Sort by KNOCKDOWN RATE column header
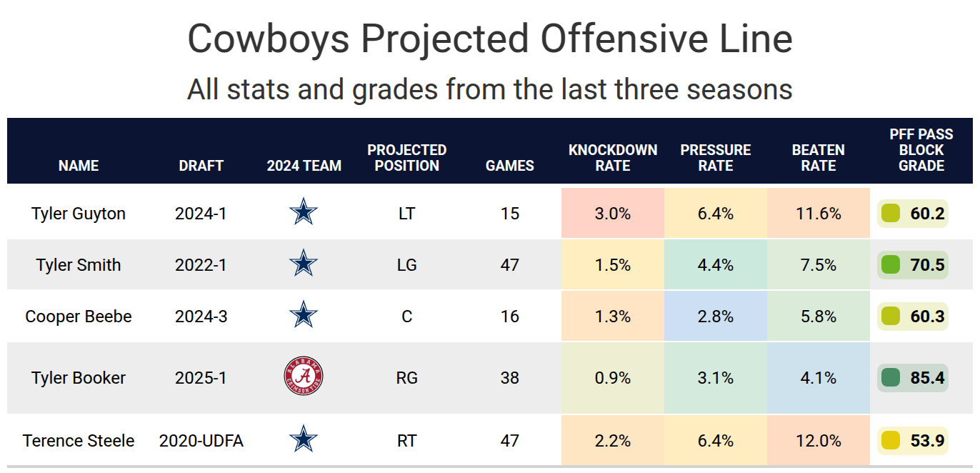 click(613, 158)
